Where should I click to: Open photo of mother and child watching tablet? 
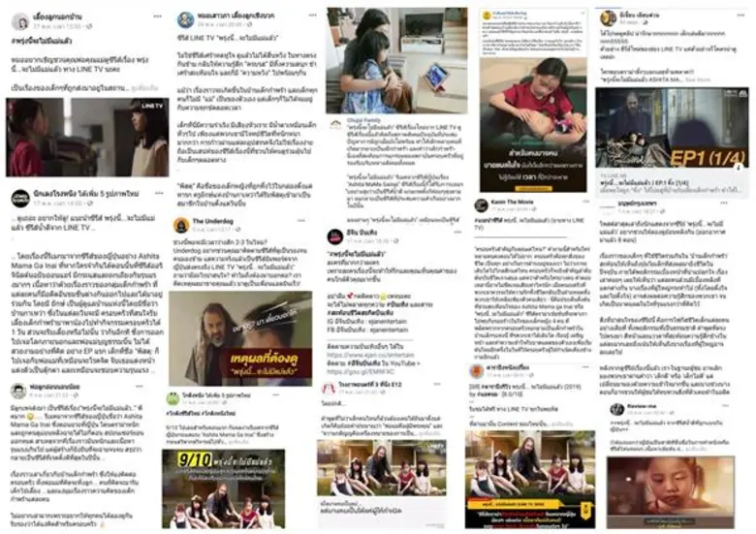396,60
